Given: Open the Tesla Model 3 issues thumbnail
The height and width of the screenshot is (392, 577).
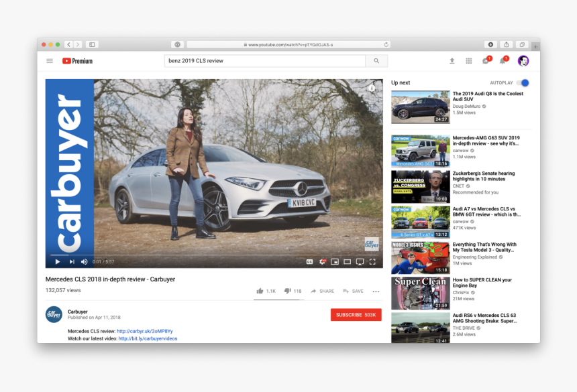Looking at the screenshot, I should 420,257.
